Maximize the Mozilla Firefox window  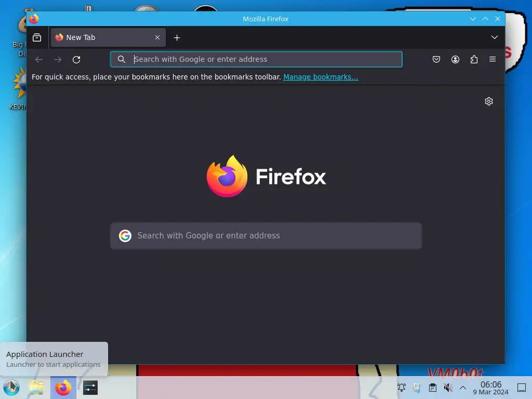(x=485, y=19)
